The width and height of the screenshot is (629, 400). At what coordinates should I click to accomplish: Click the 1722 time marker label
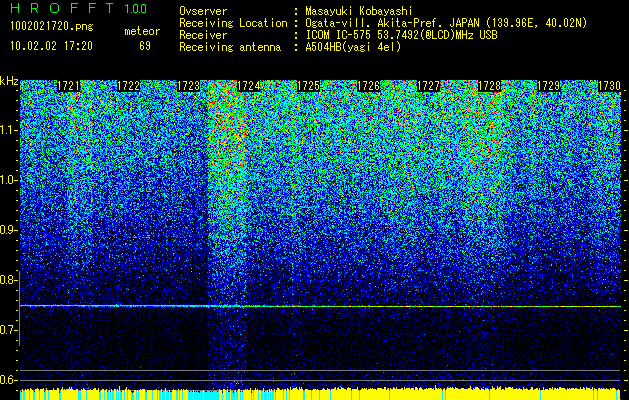point(128,86)
